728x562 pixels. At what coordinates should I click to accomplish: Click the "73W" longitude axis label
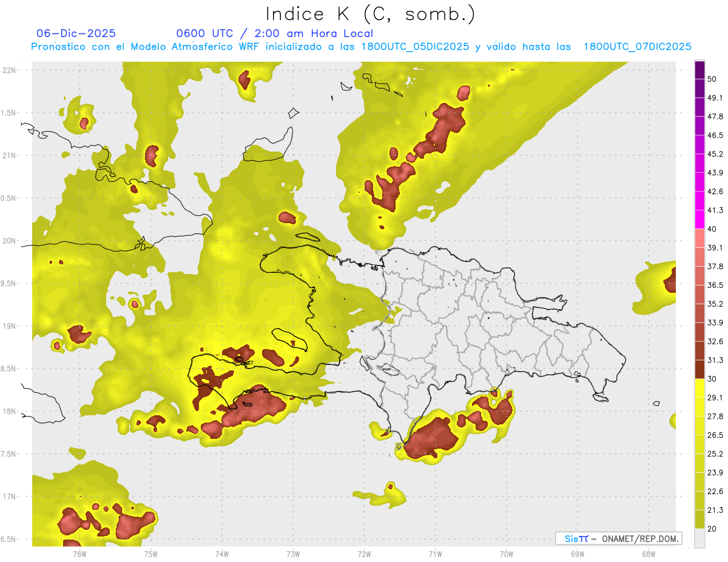[x=293, y=554]
